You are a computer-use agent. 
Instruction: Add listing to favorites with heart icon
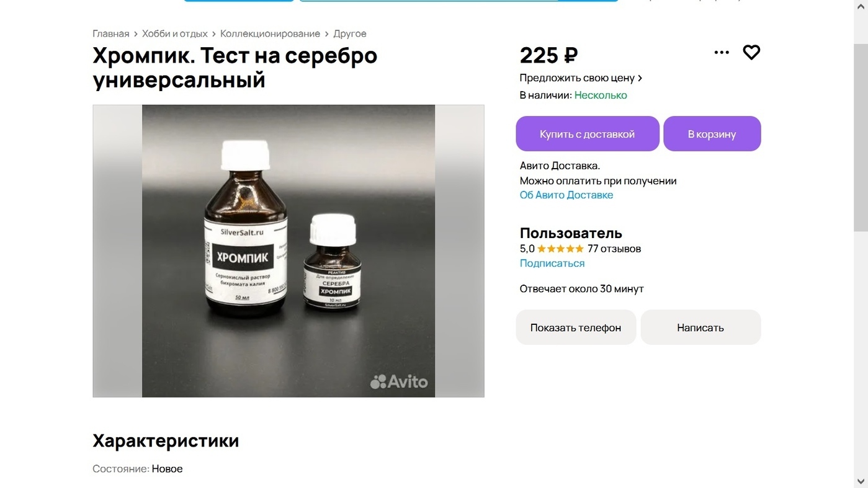click(x=751, y=53)
